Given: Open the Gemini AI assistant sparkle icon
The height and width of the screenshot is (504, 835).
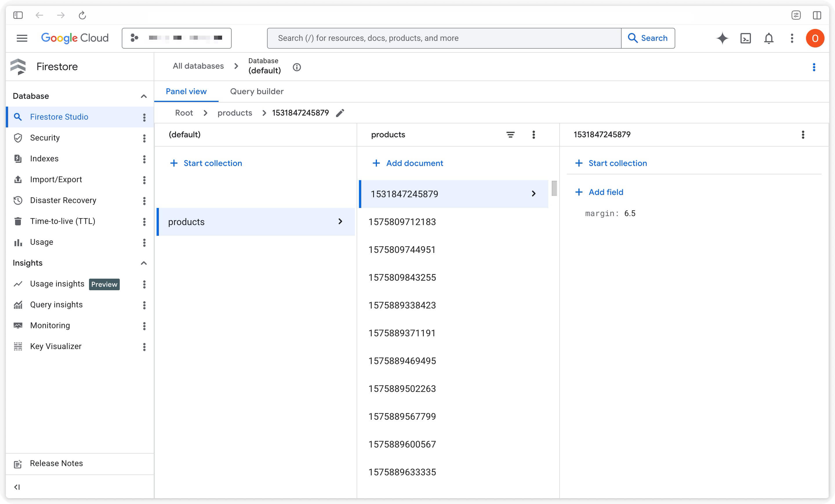Looking at the screenshot, I should pyautogui.click(x=722, y=38).
